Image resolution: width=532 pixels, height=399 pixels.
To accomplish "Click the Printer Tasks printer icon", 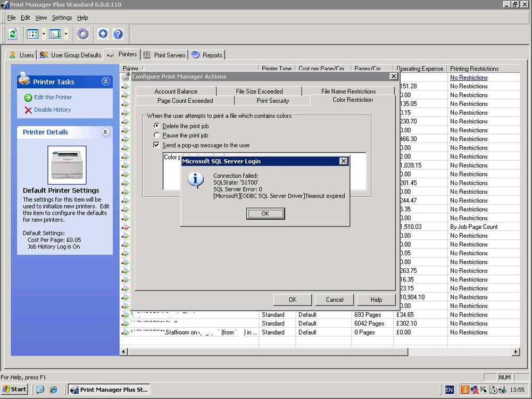I will tap(24, 78).
